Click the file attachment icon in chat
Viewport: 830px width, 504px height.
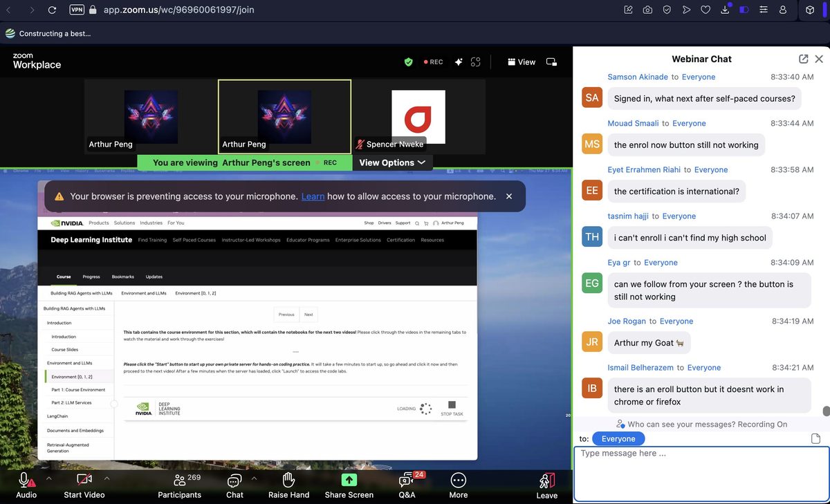click(815, 438)
